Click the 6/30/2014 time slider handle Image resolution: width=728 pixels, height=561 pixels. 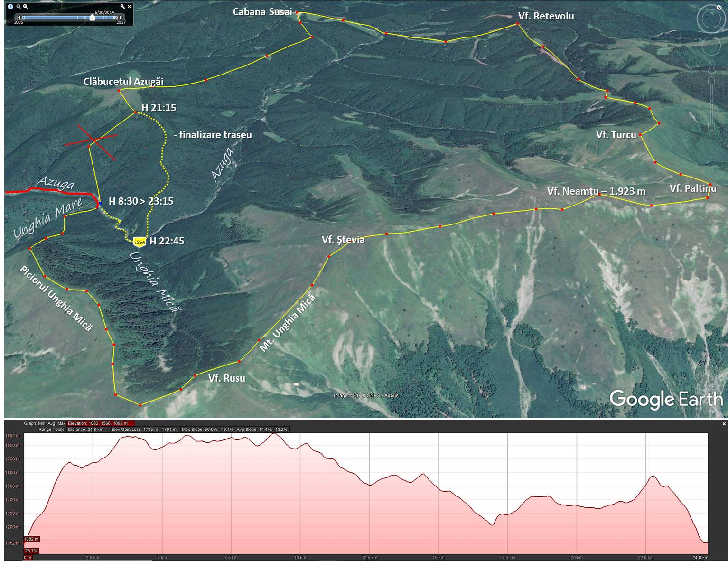(x=92, y=18)
